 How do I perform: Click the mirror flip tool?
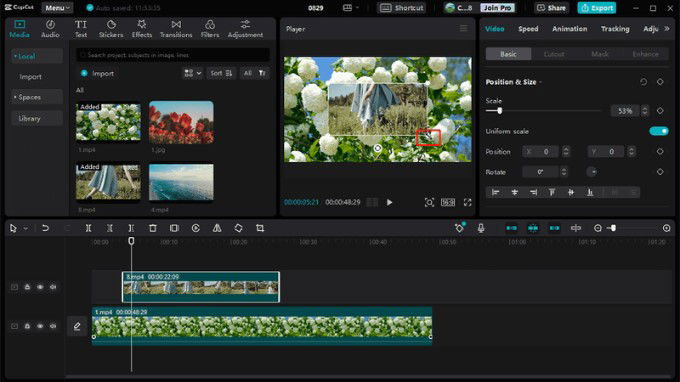217,228
